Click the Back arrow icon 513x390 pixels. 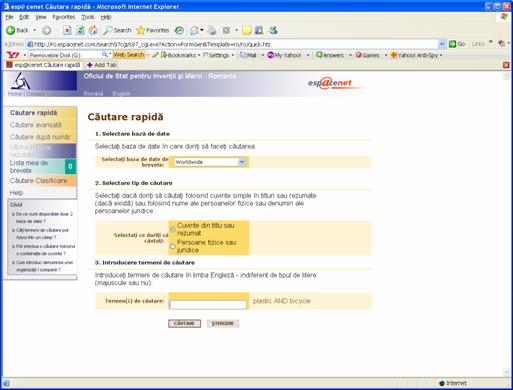click(11, 30)
